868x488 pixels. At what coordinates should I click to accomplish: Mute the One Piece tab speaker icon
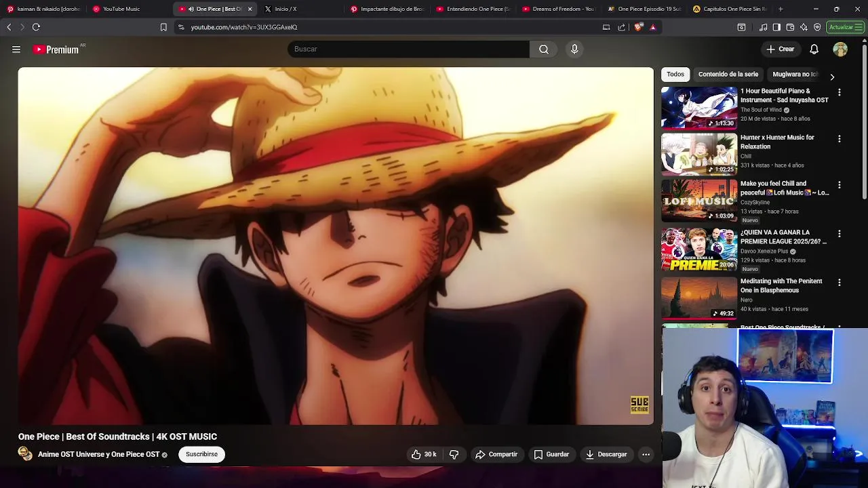click(191, 9)
